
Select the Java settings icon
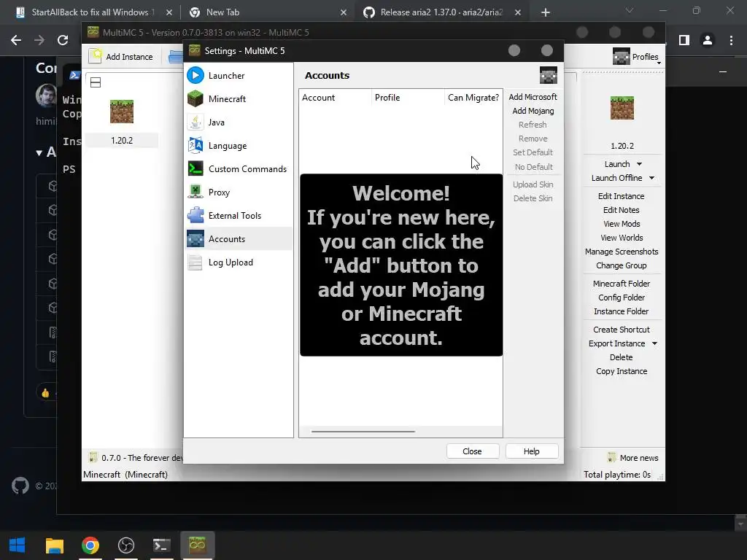(x=196, y=122)
